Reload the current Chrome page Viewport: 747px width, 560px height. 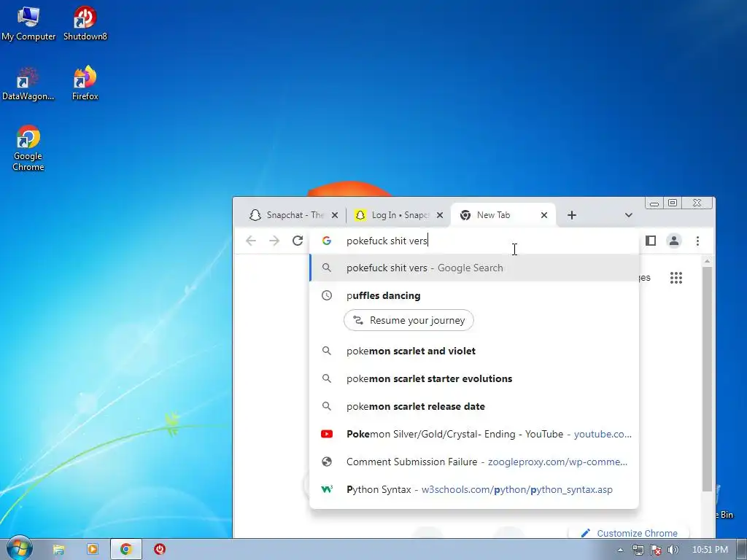click(x=298, y=241)
